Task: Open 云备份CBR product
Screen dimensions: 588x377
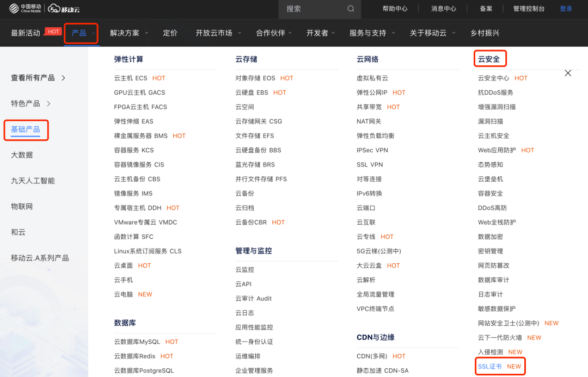Action: (x=251, y=222)
